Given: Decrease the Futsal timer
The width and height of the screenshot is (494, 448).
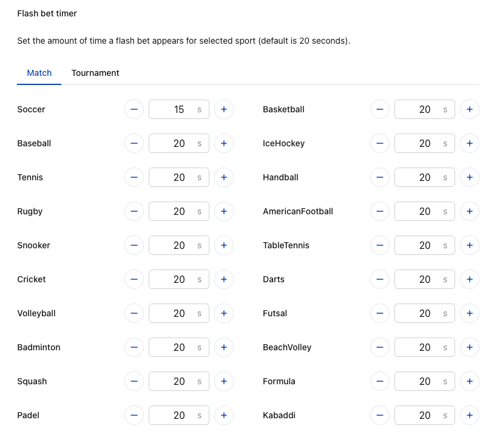Looking at the screenshot, I should point(380,313).
